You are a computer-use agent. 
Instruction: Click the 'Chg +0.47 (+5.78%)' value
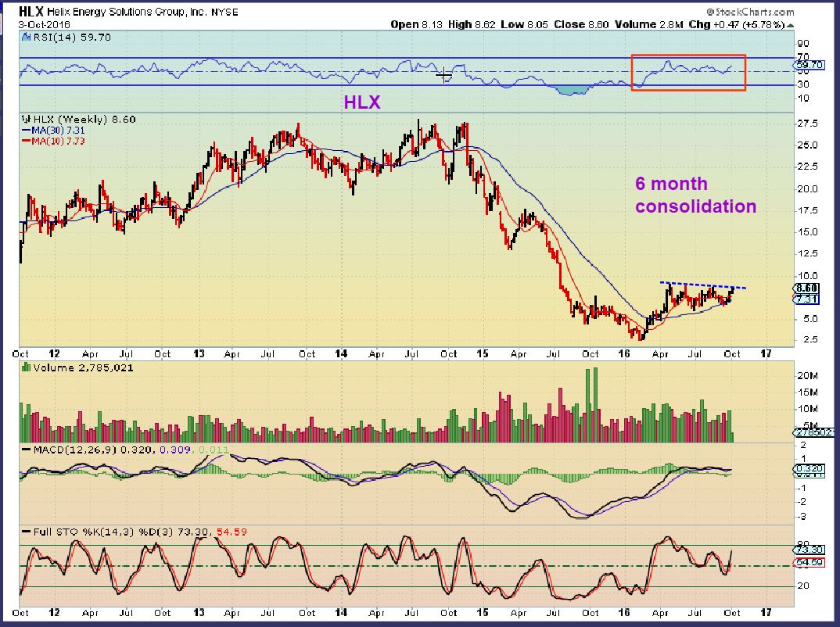pyautogui.click(x=737, y=25)
